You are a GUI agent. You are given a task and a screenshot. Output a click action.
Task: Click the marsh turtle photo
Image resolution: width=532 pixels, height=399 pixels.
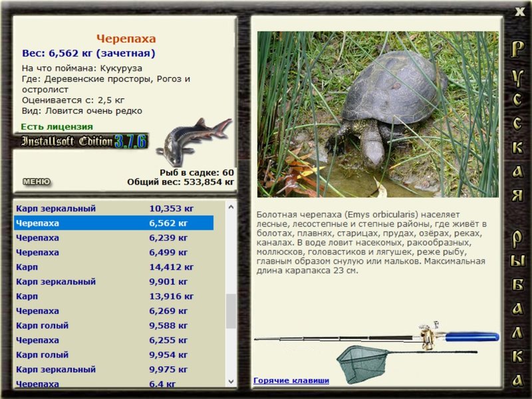pyautogui.click(x=378, y=114)
